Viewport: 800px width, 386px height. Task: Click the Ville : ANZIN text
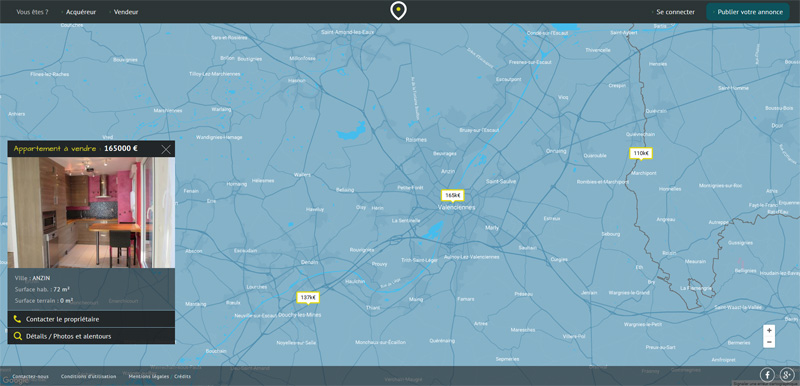click(x=32, y=278)
